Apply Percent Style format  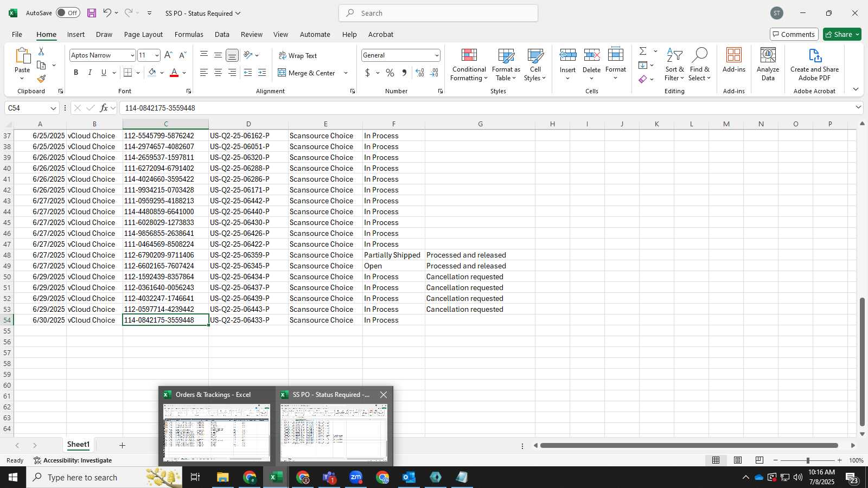pos(390,73)
